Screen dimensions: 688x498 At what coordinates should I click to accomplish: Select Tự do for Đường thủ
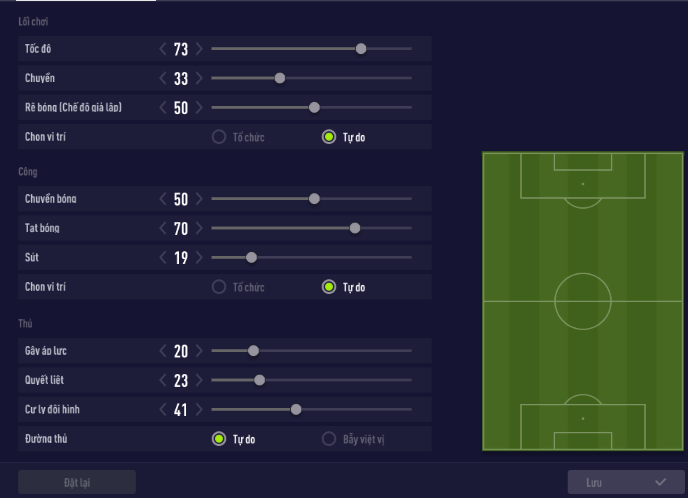pyautogui.click(x=219, y=439)
